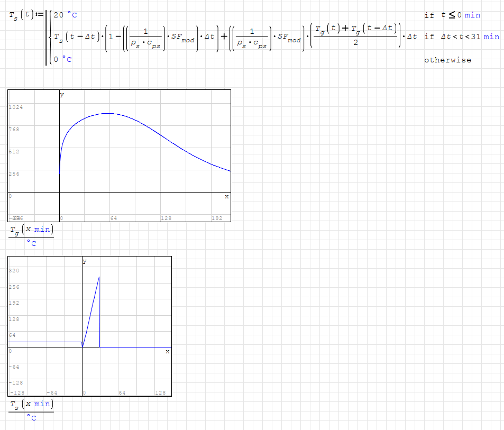Click the T_g(t)+T_g(t−Δt) numerator
The image size is (504, 430).
tap(355, 30)
